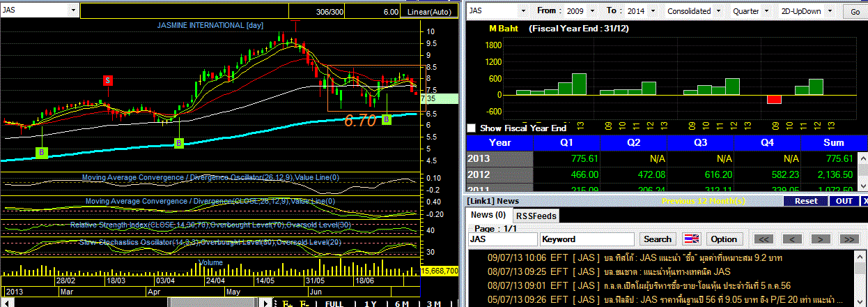The height and width of the screenshot is (307, 868).
Task: Click the Search news button
Action: (658, 239)
